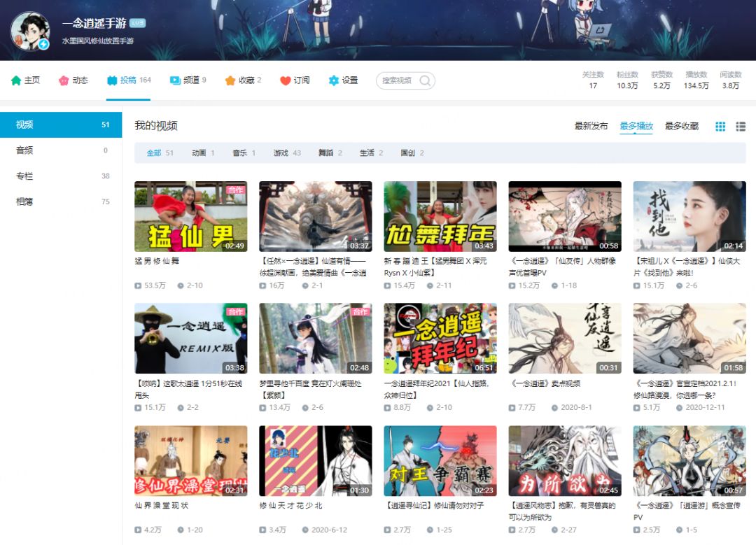Click the home icon beside 主页

[16, 80]
